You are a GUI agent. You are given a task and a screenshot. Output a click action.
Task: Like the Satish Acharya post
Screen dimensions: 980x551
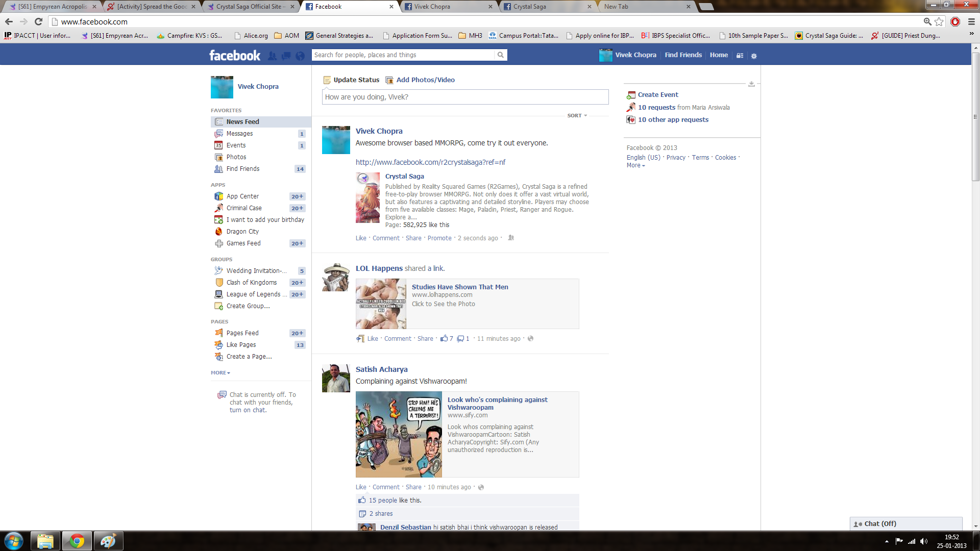(x=361, y=487)
